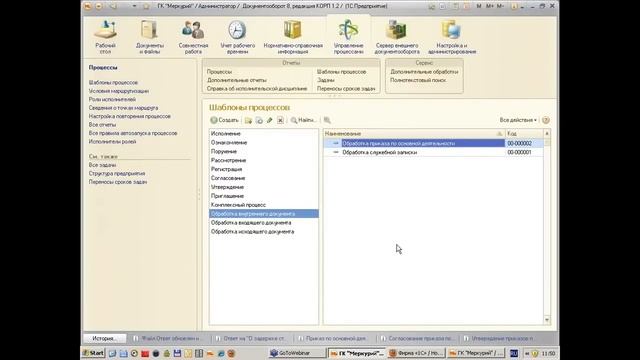Click scrollbar down arrow in templates table
This screenshot has width=640, height=360.
tap(547, 320)
